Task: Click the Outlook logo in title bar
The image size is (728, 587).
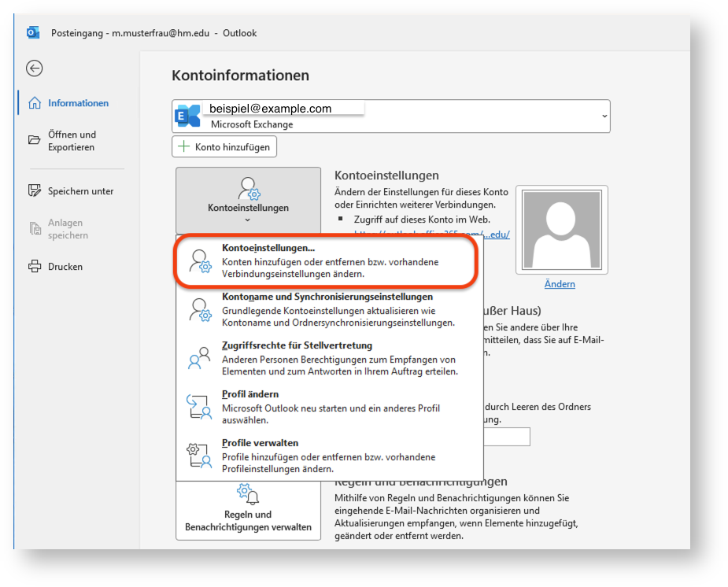Action: click(x=33, y=33)
